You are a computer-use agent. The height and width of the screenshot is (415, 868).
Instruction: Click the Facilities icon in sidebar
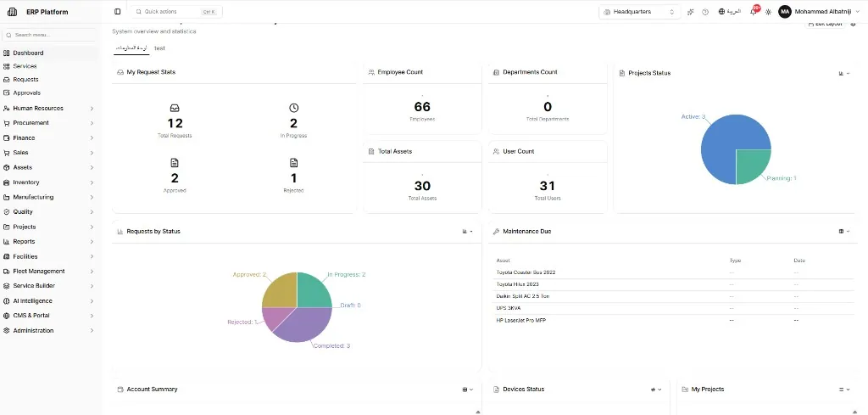[x=7, y=256]
